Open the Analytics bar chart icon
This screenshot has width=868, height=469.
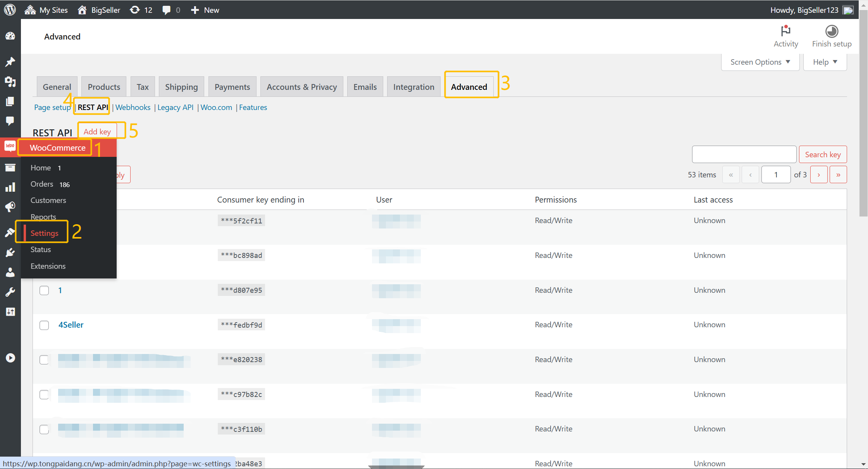[10, 187]
